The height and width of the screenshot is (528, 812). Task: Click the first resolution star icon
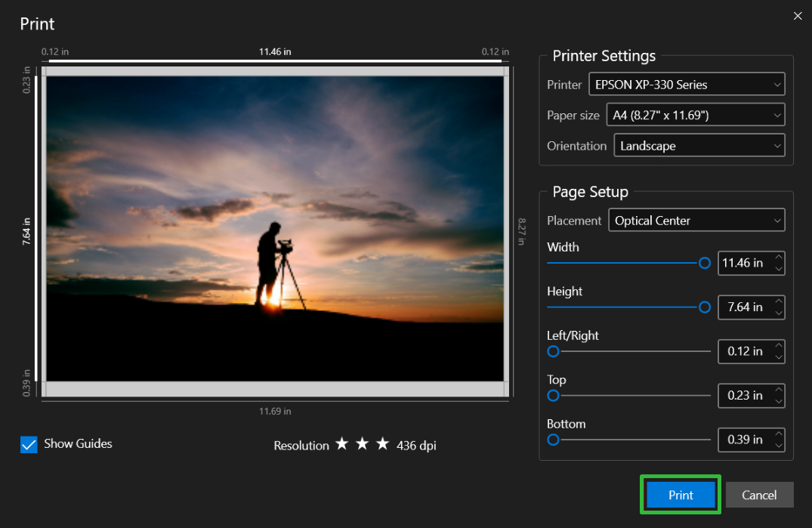click(x=341, y=443)
